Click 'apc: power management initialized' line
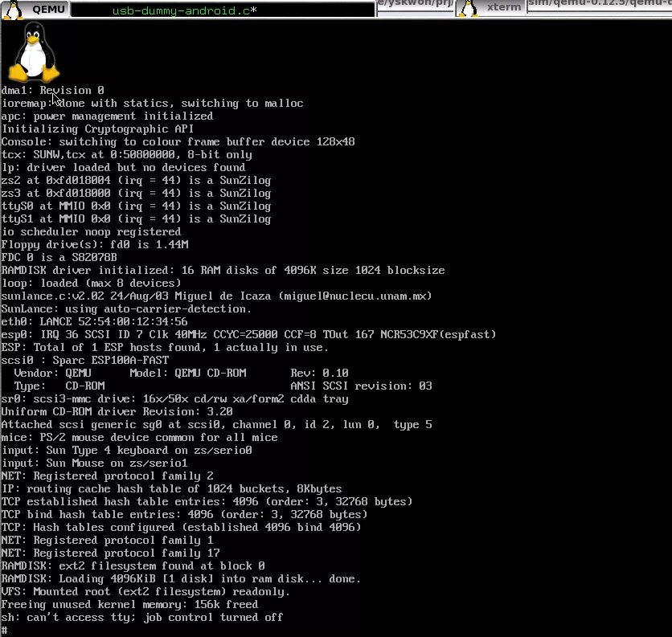 pyautogui.click(x=107, y=116)
